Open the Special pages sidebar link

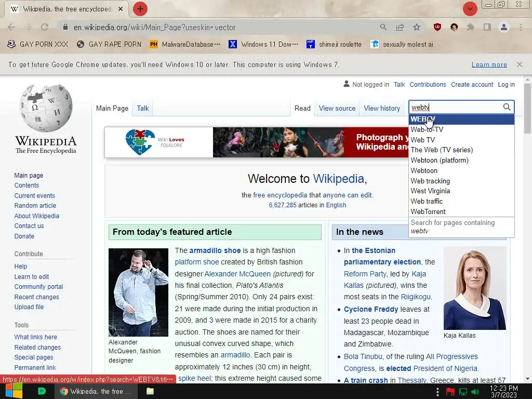(34, 357)
